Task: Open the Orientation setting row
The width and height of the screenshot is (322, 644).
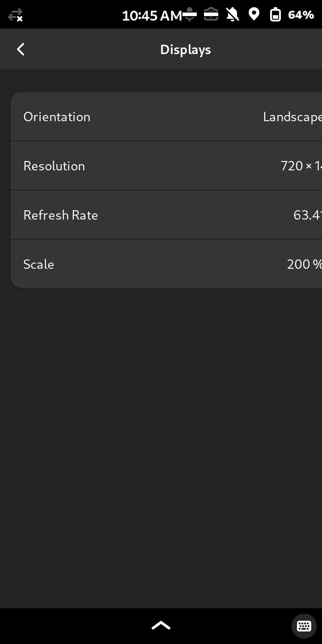Action: point(134,117)
